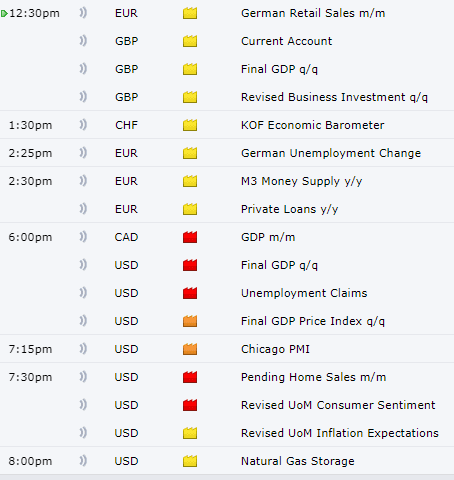Viewport: 454px width, 480px height.
Task: Click sound alert icon for M3 Money Supply
Action: click(83, 181)
